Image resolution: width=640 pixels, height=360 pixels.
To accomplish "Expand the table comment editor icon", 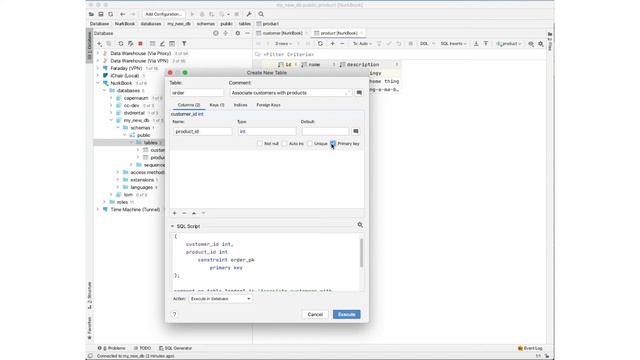I will click(359, 93).
